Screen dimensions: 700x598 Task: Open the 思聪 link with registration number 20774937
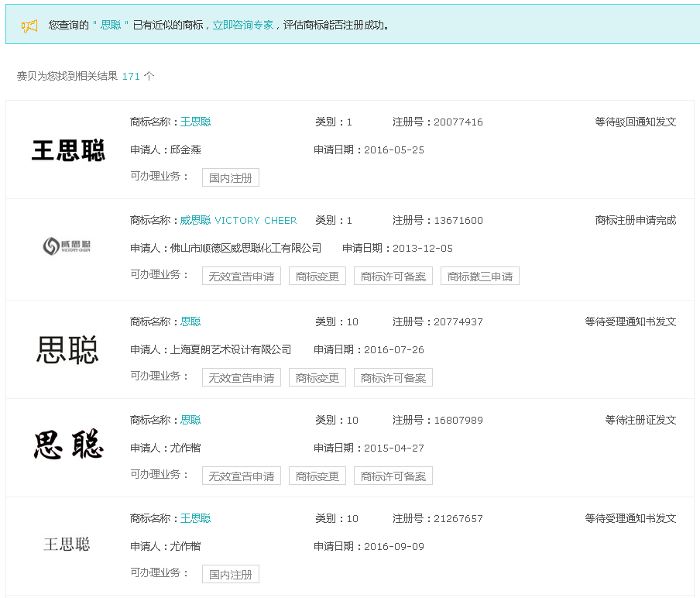coord(190,321)
